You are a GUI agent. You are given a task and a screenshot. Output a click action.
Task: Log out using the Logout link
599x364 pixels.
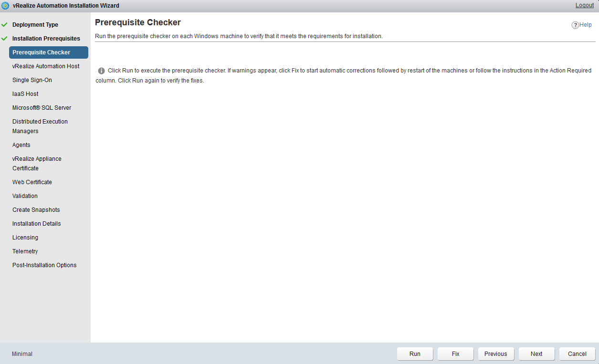click(584, 5)
